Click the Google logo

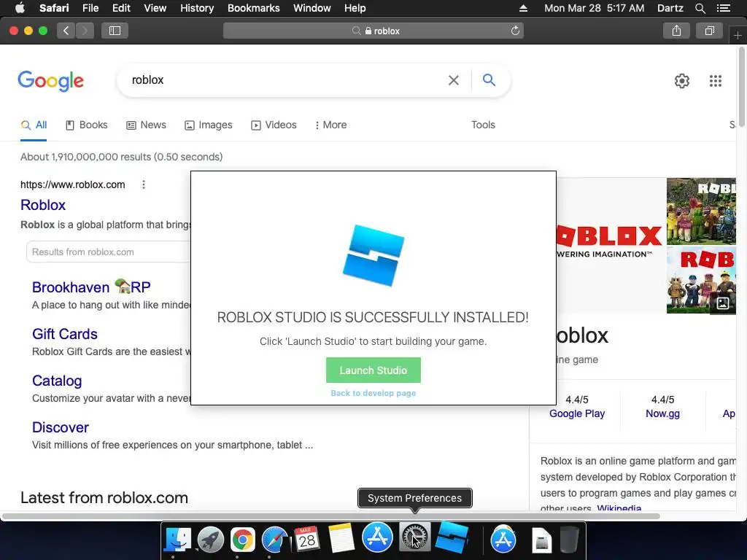coord(50,81)
